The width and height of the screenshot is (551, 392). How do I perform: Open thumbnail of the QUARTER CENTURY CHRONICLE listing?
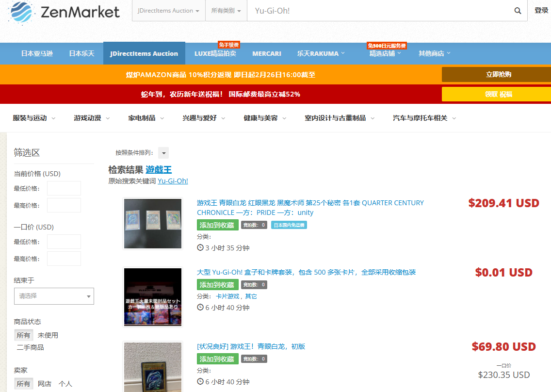pos(153,224)
